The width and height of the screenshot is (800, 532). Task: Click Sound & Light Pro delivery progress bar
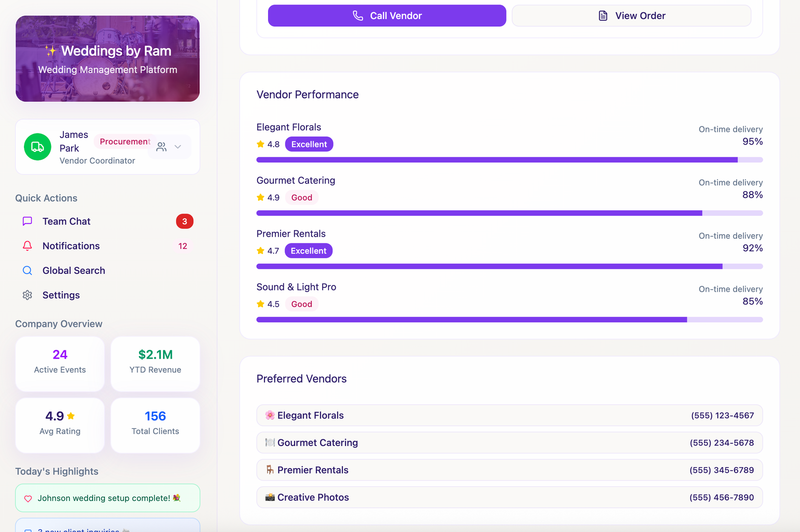tap(509, 320)
